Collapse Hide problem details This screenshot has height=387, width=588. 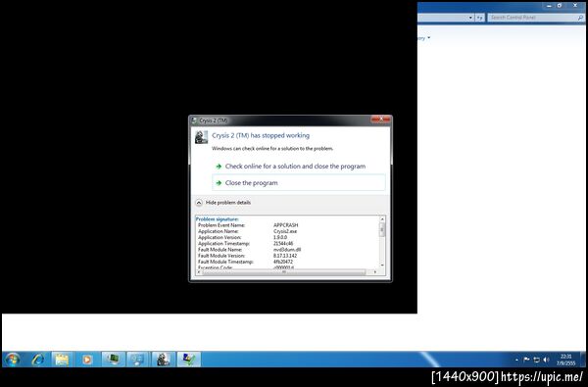tap(223, 203)
